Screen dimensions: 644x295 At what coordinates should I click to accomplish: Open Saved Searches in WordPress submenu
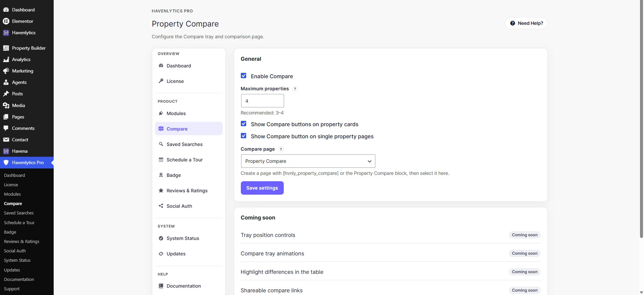pos(19,213)
